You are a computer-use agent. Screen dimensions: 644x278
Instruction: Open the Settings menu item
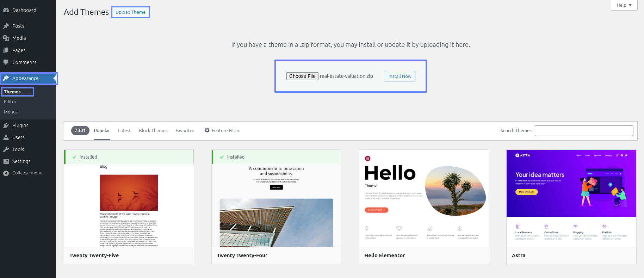coord(28,161)
